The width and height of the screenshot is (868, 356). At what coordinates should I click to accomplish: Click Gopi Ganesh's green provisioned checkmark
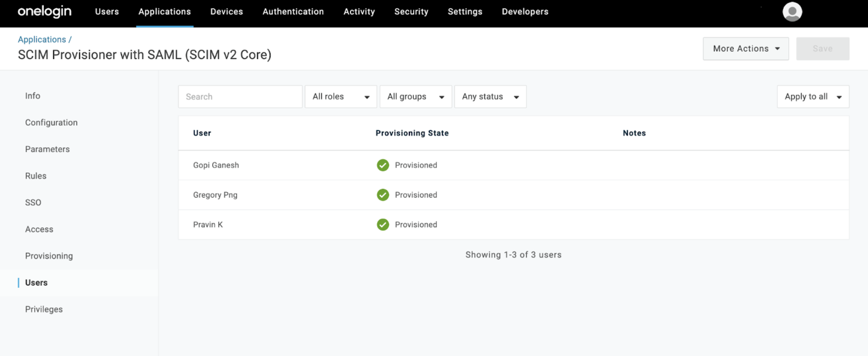click(x=383, y=165)
